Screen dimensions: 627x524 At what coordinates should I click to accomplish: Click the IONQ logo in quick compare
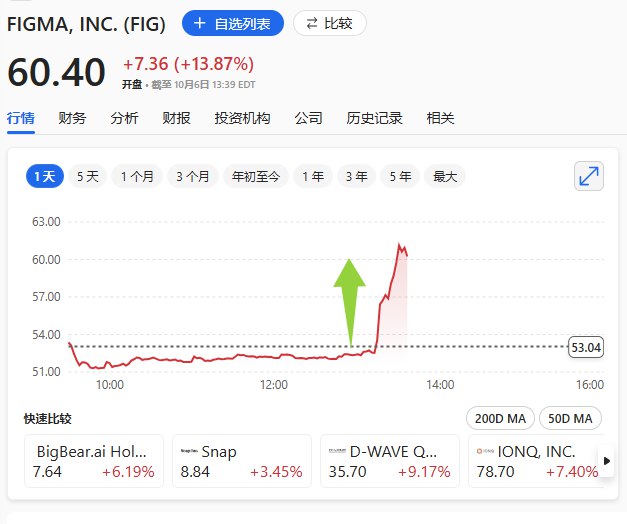pyautogui.click(x=485, y=451)
